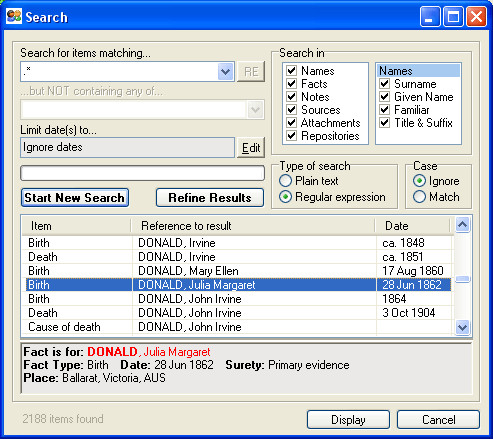Open the NOT containing dropdown arrow

click(x=255, y=110)
